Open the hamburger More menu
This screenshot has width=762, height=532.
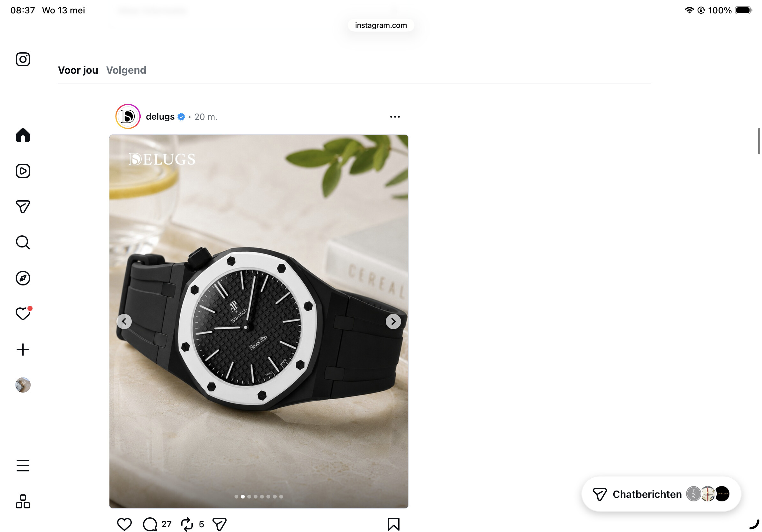click(x=23, y=466)
